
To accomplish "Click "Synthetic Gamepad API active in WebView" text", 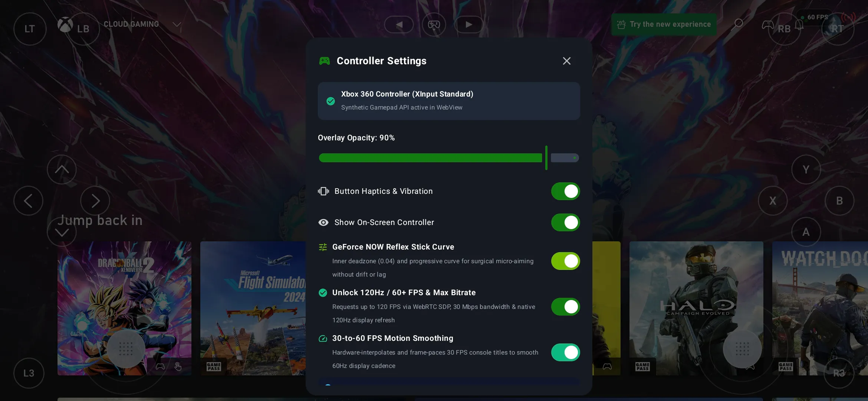I will click(x=402, y=107).
